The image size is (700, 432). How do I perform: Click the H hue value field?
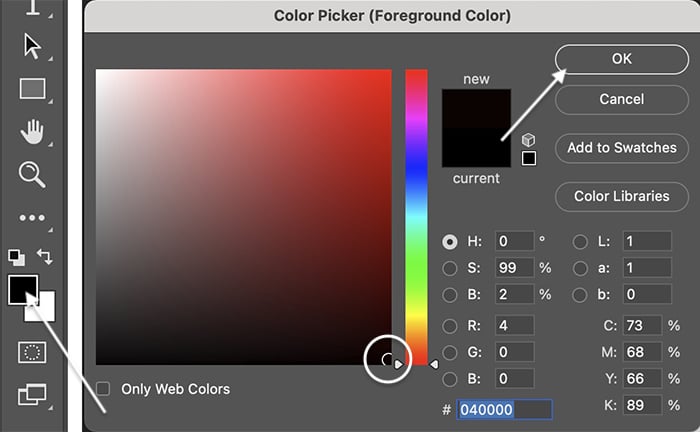coord(514,241)
